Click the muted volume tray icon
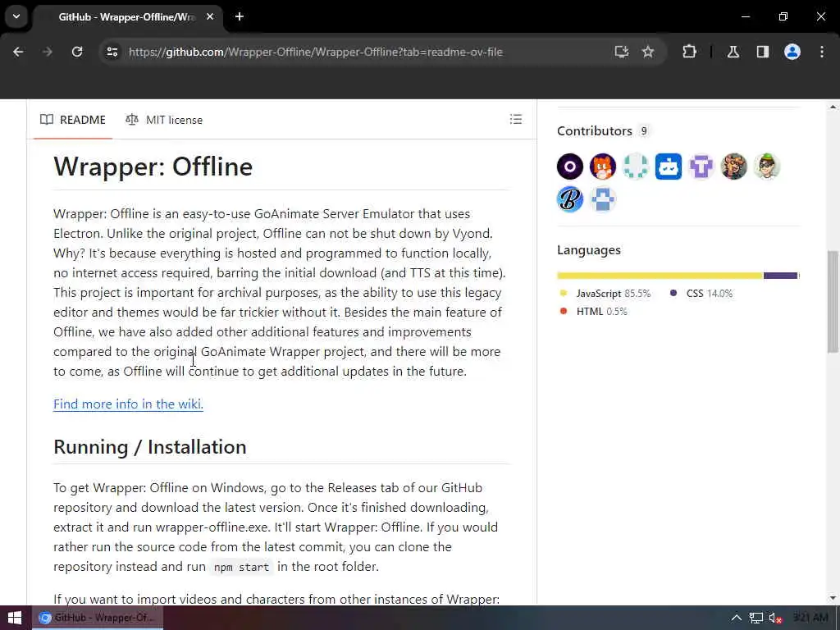 point(775,619)
